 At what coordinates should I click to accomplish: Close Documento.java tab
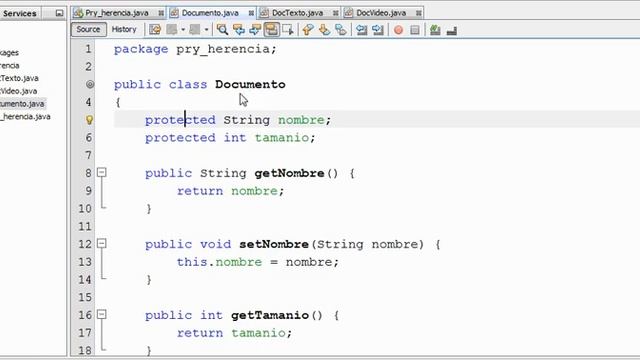[251, 13]
